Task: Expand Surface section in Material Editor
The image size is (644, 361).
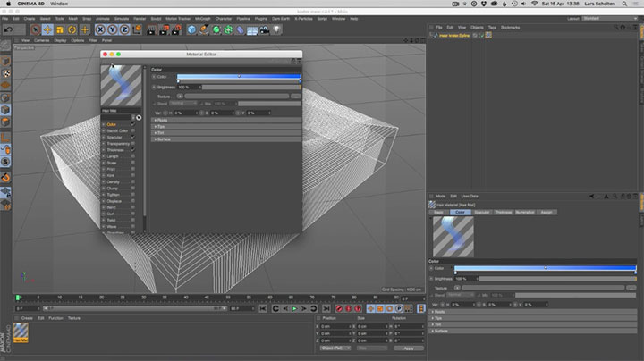Action: 226,139
